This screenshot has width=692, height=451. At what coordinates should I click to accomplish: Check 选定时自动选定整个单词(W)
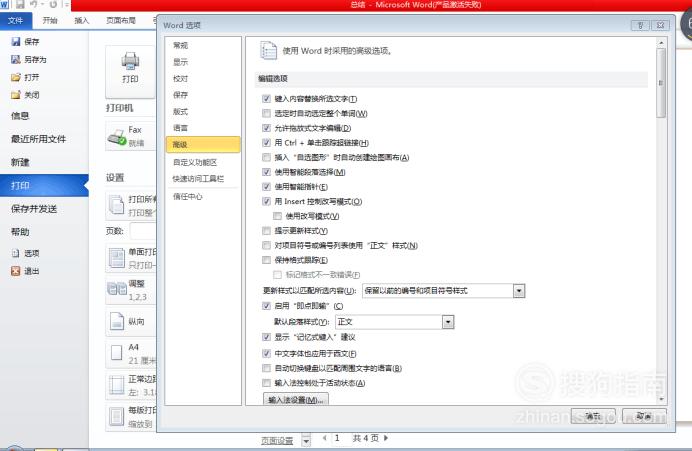coord(266,113)
